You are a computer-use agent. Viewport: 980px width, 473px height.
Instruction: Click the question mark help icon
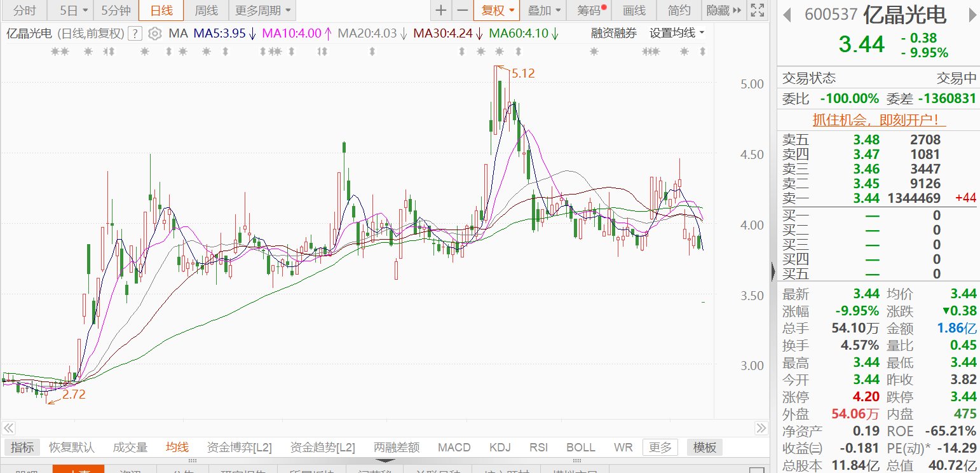pyautogui.click(x=135, y=34)
